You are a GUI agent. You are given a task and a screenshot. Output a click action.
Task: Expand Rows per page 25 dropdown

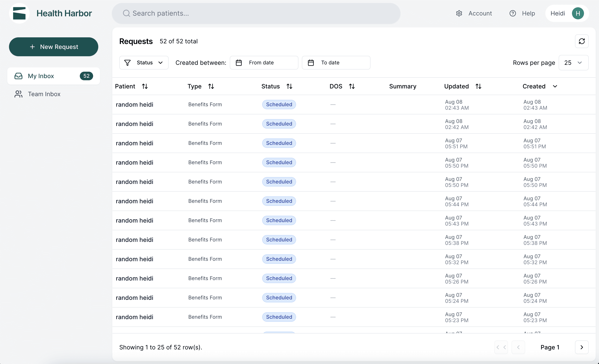pyautogui.click(x=573, y=63)
